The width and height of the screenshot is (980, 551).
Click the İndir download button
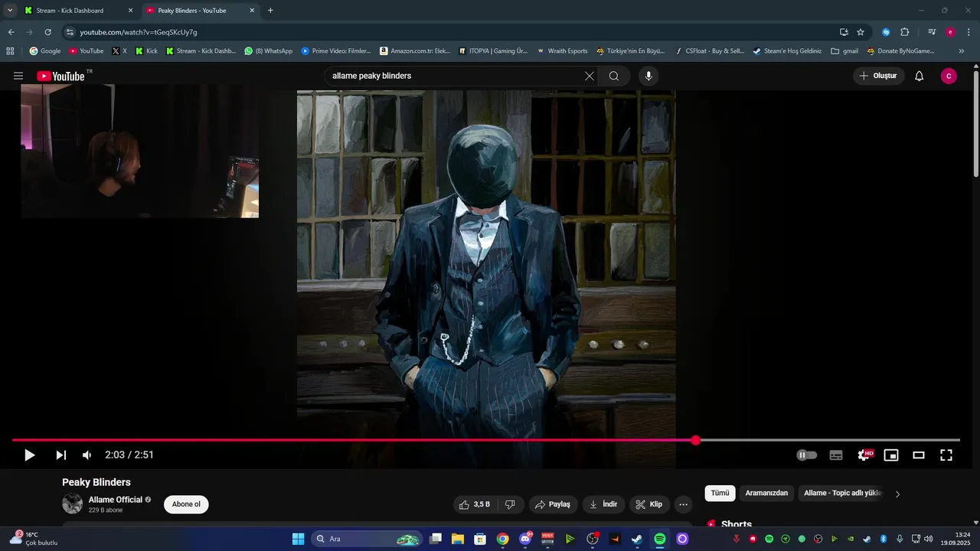(x=603, y=504)
